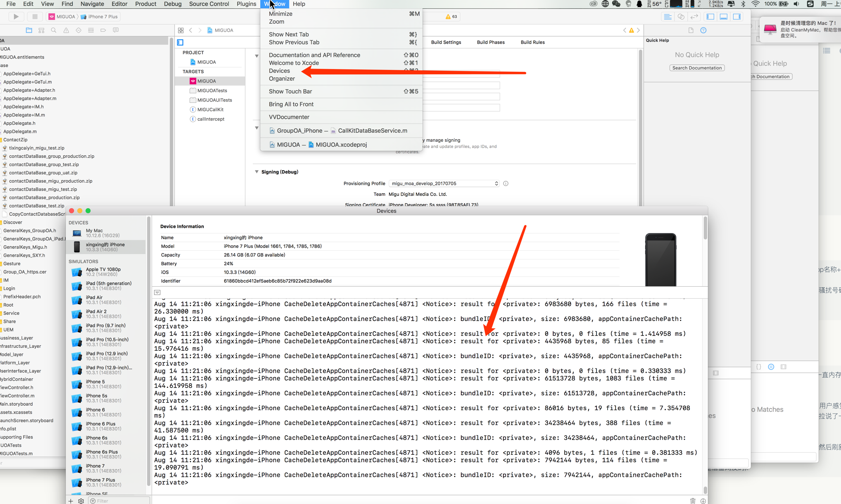Screen dimensions: 841x504
Task: Open the Help menu in menu bar
Action: pyautogui.click(x=299, y=4)
